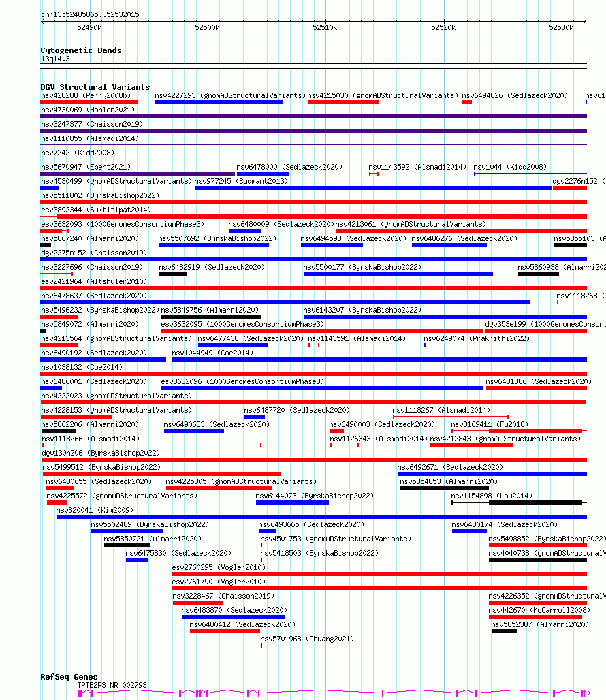Select esv3632093 1000GenomesConsortiumPhase3 variant

tap(54, 231)
